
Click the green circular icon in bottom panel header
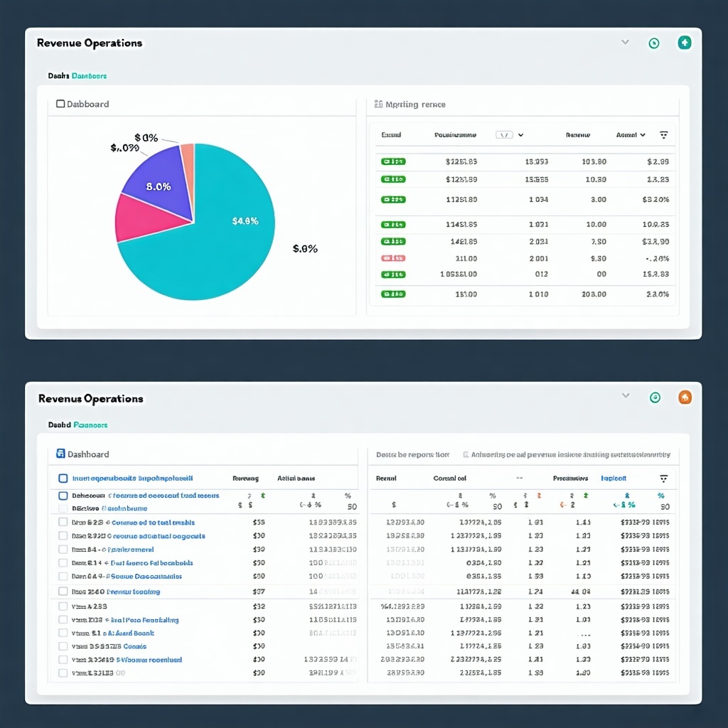pos(655,397)
